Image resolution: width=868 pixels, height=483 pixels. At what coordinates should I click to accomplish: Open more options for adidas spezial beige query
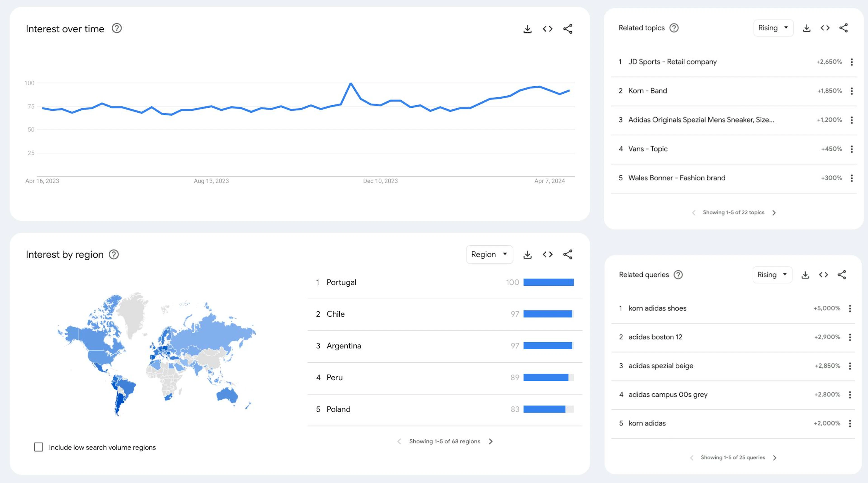point(850,366)
